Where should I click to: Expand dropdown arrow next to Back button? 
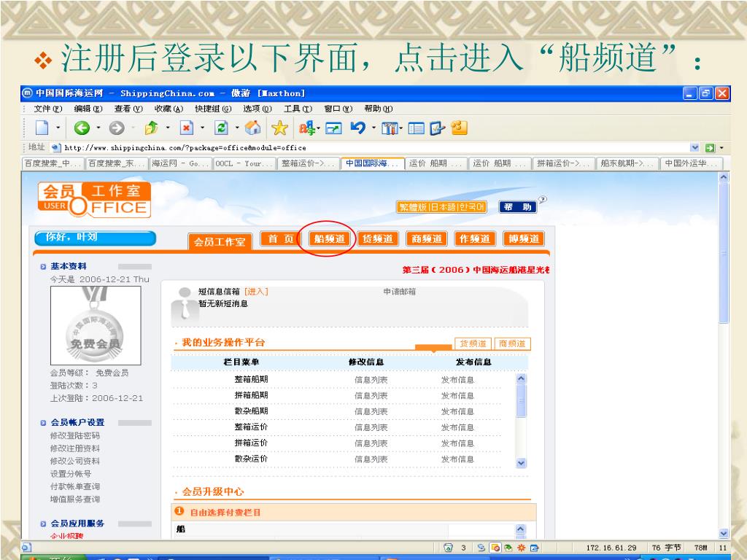(98, 129)
